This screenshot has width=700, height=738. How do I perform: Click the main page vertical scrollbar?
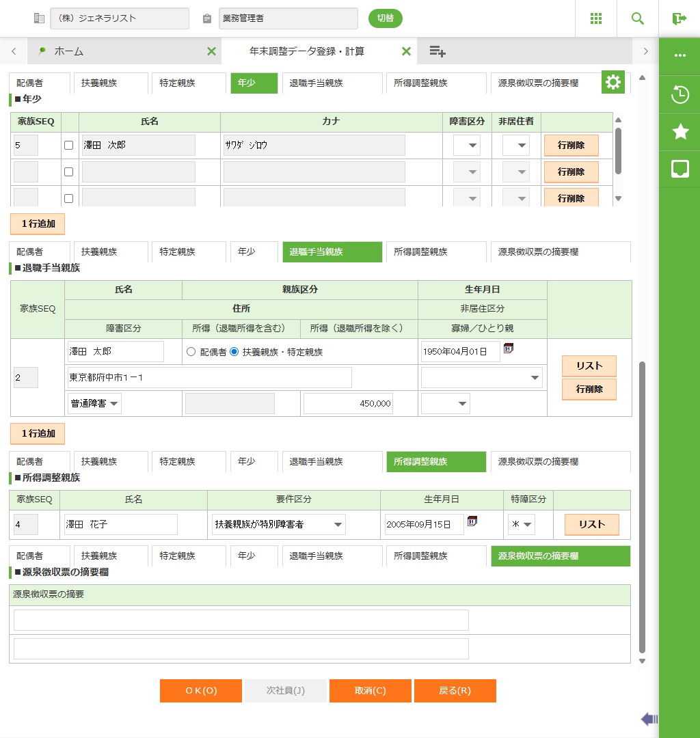(x=641, y=506)
